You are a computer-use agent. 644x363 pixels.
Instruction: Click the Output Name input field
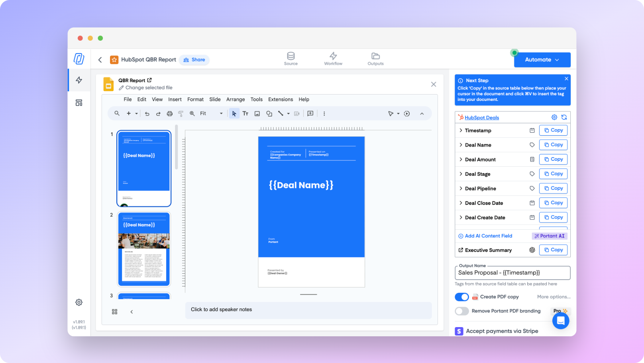click(512, 273)
